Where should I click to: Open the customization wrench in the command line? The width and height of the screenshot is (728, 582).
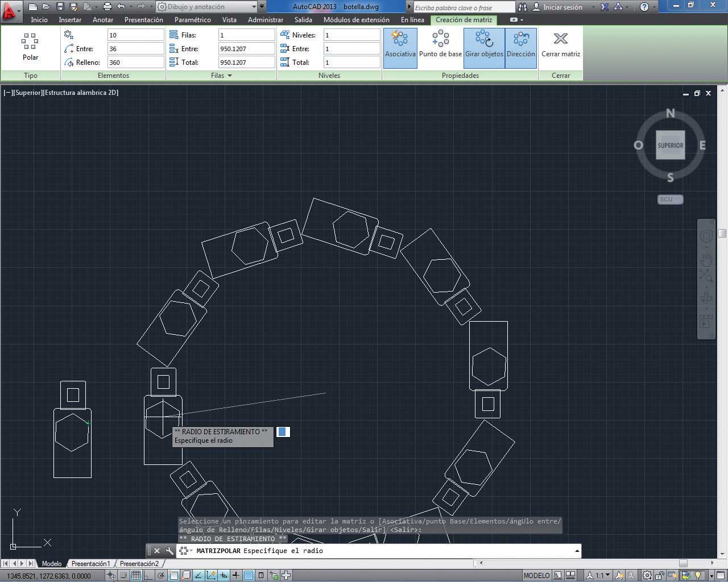[x=169, y=551]
